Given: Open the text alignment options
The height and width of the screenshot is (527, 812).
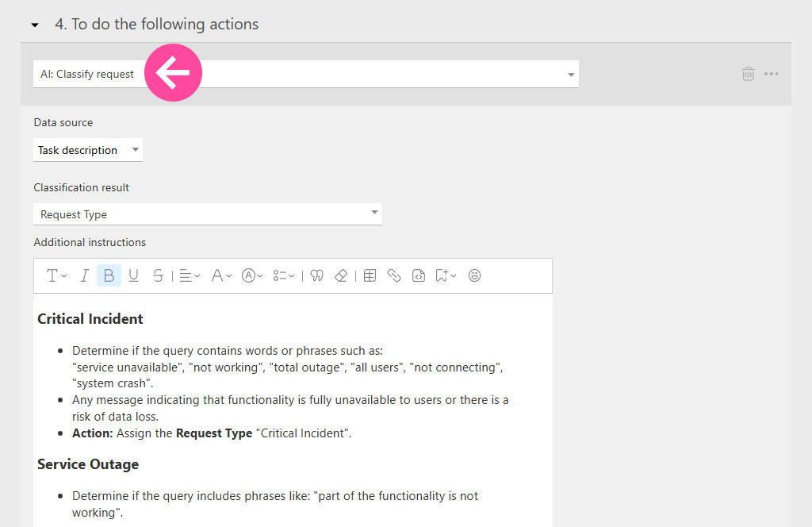Looking at the screenshot, I should (x=189, y=275).
